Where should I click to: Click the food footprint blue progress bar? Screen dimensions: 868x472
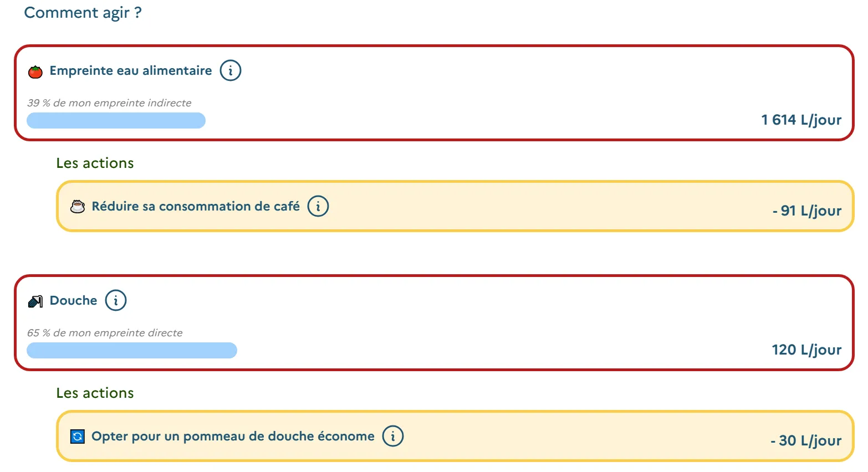pos(116,121)
